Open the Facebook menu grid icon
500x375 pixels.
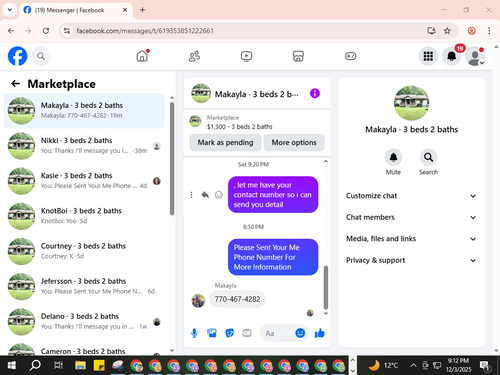pos(428,56)
